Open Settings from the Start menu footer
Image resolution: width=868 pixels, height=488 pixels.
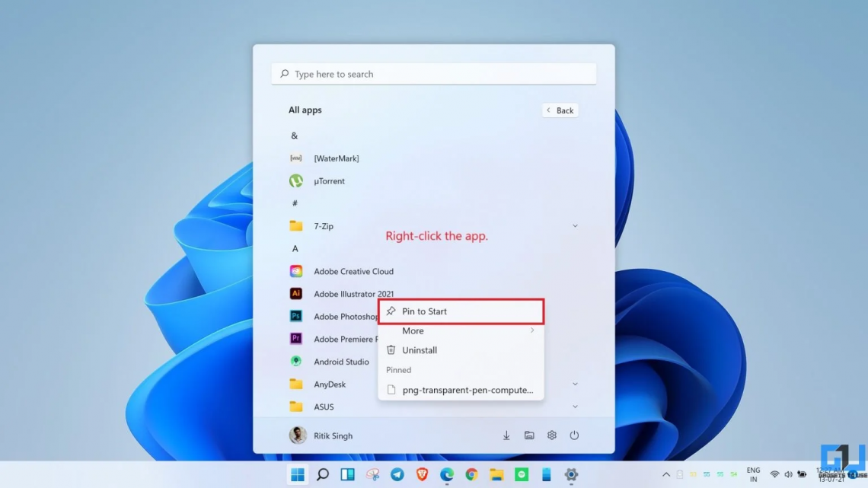(x=551, y=435)
